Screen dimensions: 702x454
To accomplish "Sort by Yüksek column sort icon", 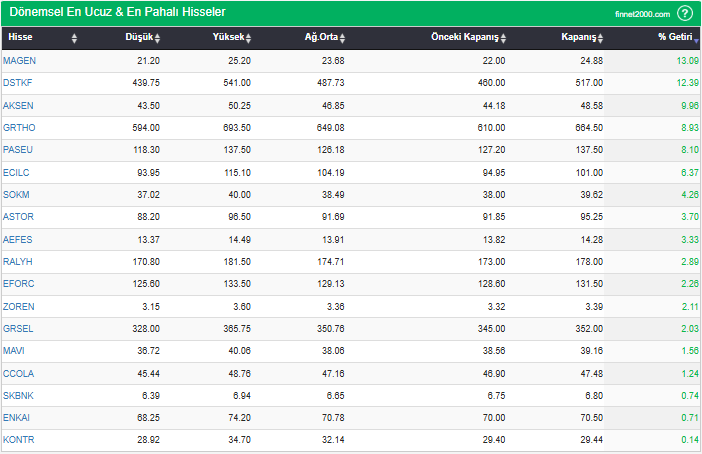I will [248, 39].
